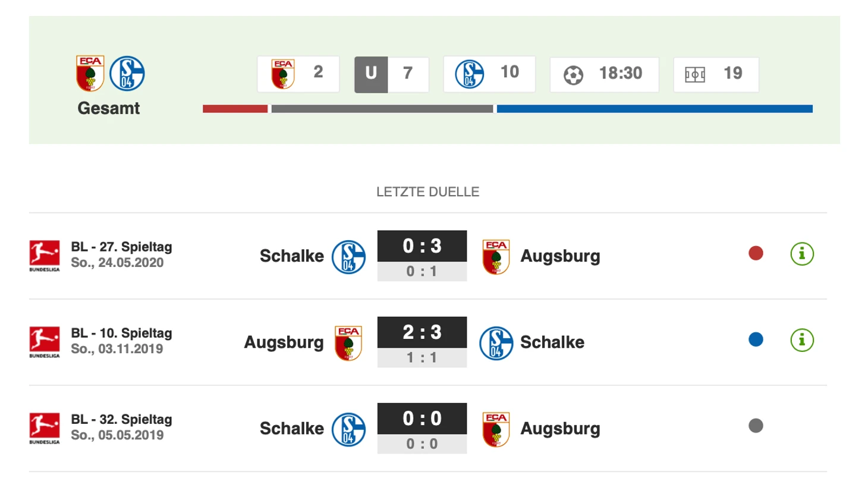Click the blue Schalke segment of the results bar

pos(654,109)
